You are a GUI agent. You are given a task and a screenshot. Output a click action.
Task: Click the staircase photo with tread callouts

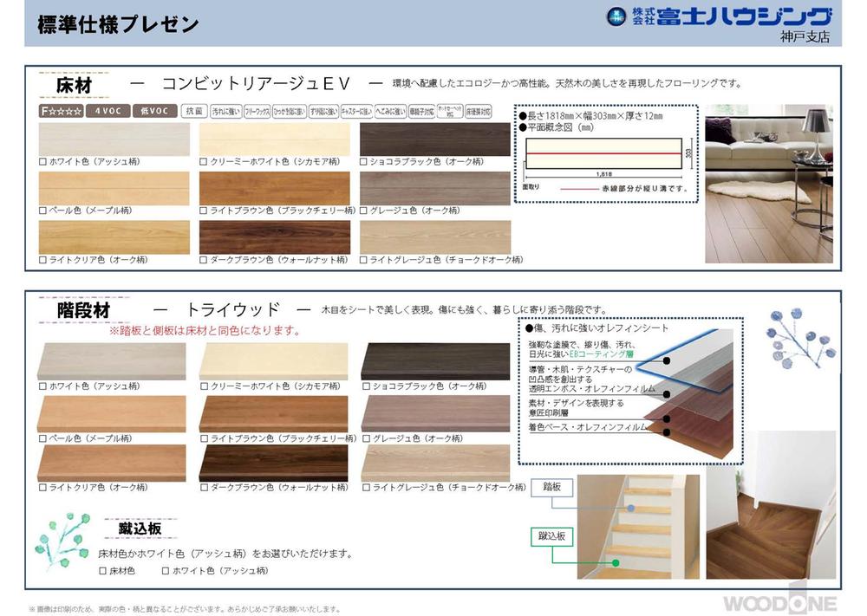point(638,527)
